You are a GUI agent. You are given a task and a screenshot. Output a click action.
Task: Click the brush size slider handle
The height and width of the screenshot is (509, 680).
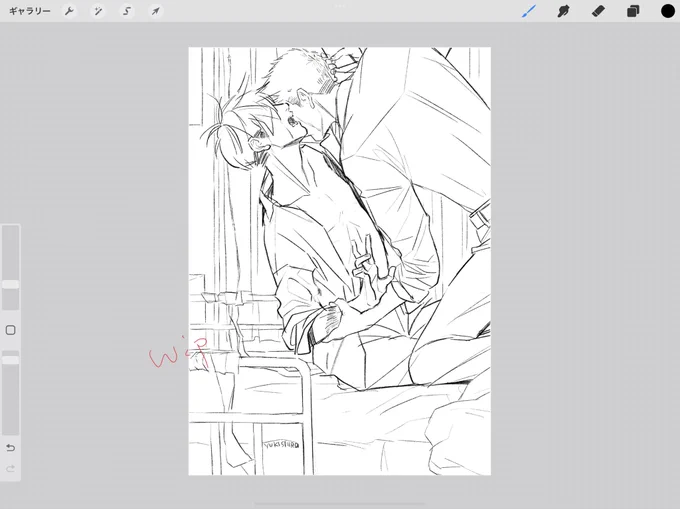(10, 284)
